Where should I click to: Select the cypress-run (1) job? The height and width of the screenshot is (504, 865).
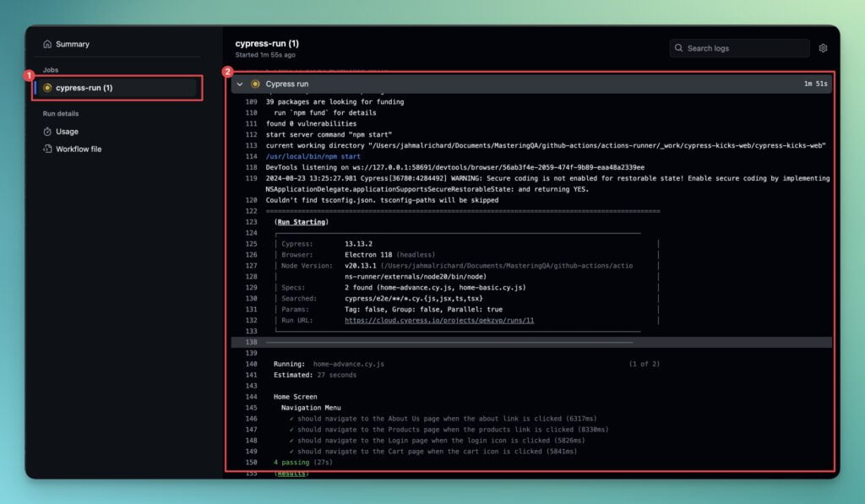point(115,88)
